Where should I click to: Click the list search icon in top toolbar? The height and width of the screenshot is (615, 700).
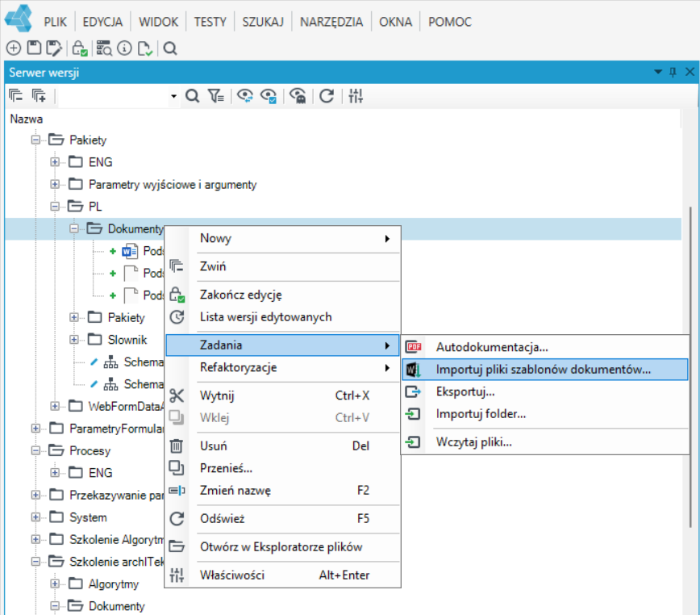pyautogui.click(x=104, y=48)
